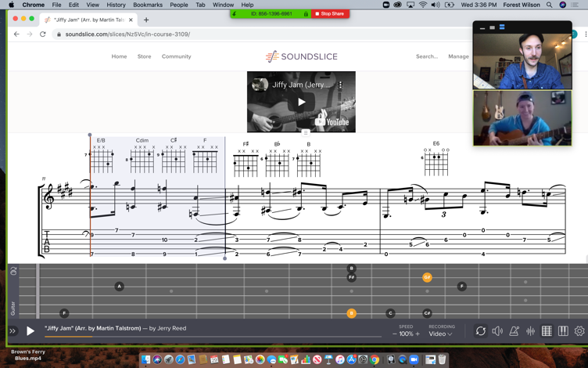
Task: Click the Soundslice logo
Action: click(301, 56)
